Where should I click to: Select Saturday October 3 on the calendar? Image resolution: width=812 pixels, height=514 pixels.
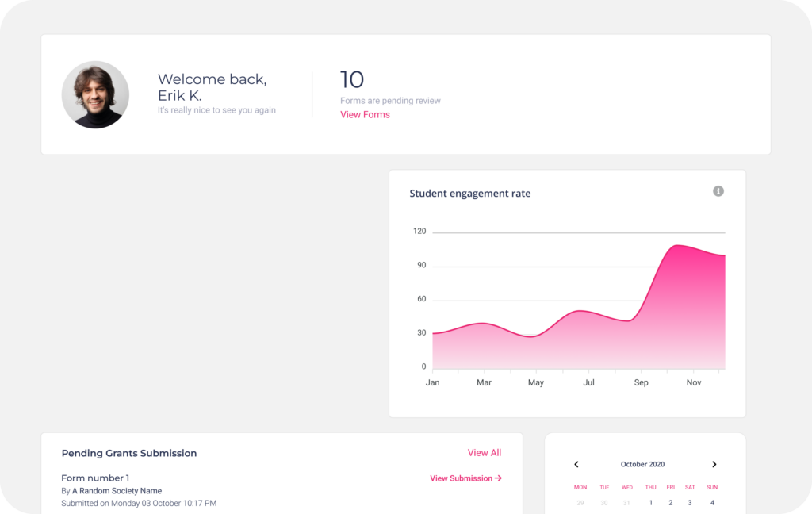[x=689, y=503]
